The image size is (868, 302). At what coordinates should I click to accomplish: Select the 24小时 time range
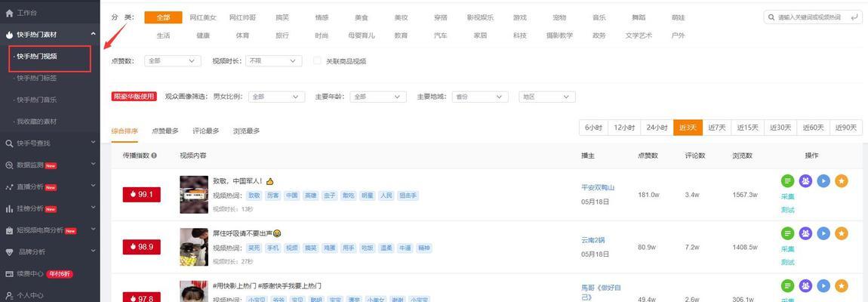657,128
